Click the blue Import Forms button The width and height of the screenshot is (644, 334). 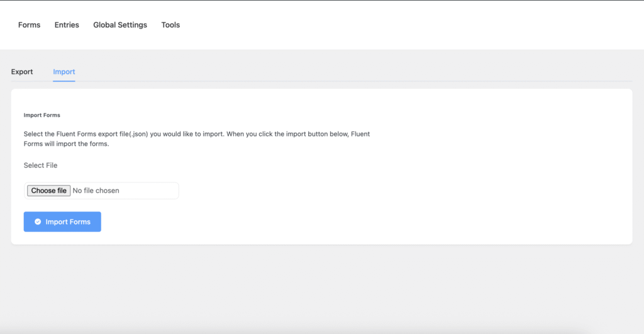point(62,222)
